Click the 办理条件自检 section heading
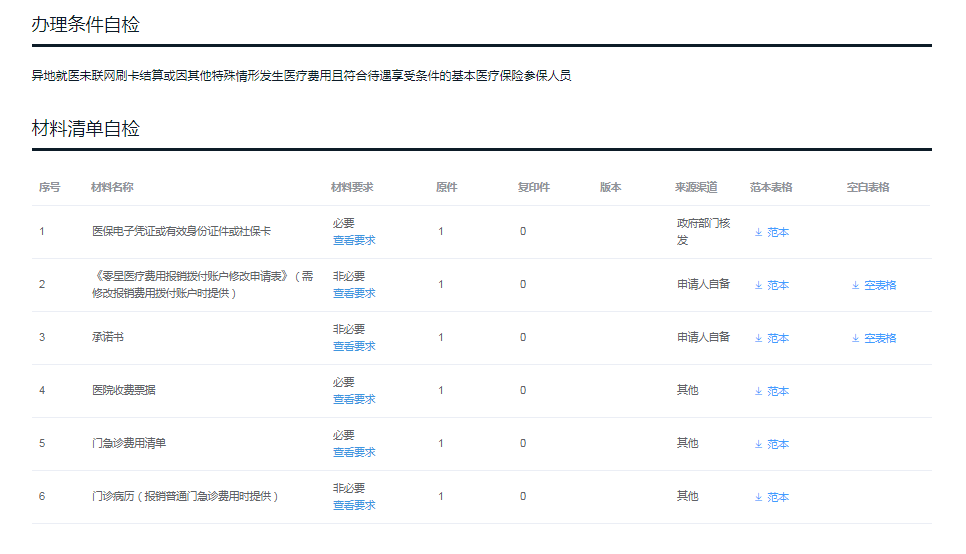966x554 pixels. (86, 25)
